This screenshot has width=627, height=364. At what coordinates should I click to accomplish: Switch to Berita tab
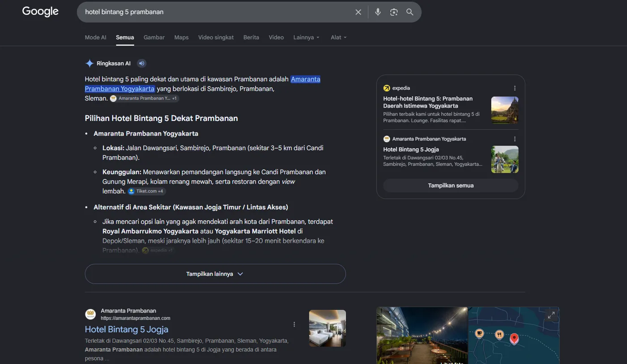pyautogui.click(x=251, y=38)
